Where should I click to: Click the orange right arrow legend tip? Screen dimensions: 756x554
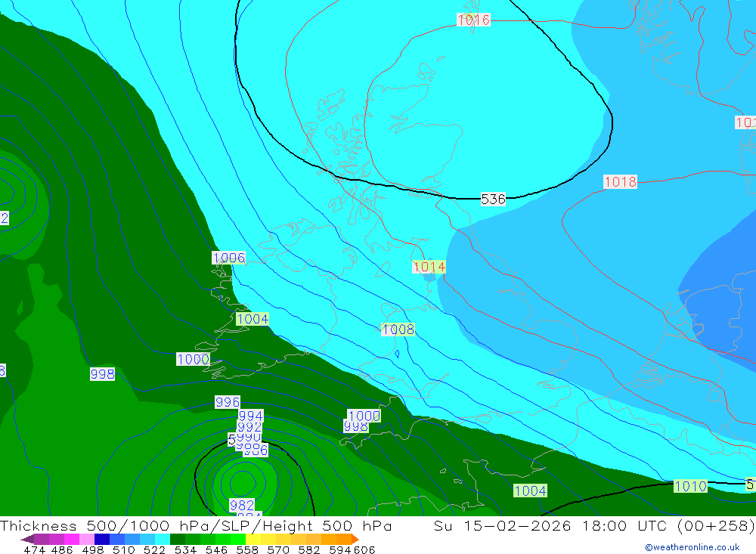coord(355,539)
